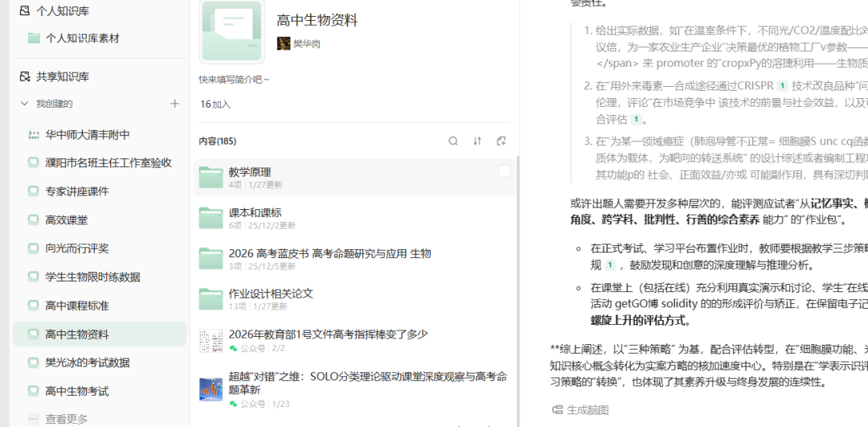The width and height of the screenshot is (868, 427).
Task: Click thumbnail of 2026年教育部1号文件 article
Action: pyautogui.click(x=211, y=340)
